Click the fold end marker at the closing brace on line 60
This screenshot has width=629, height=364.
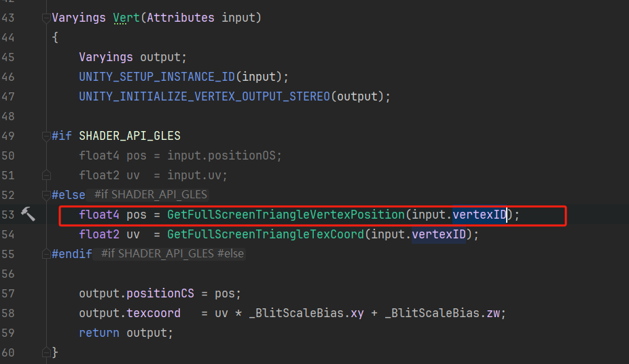pyautogui.click(x=46, y=352)
